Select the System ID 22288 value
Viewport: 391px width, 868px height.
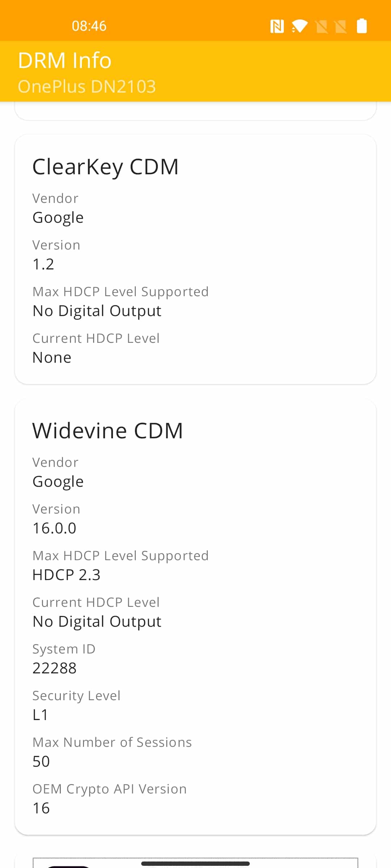click(x=54, y=668)
